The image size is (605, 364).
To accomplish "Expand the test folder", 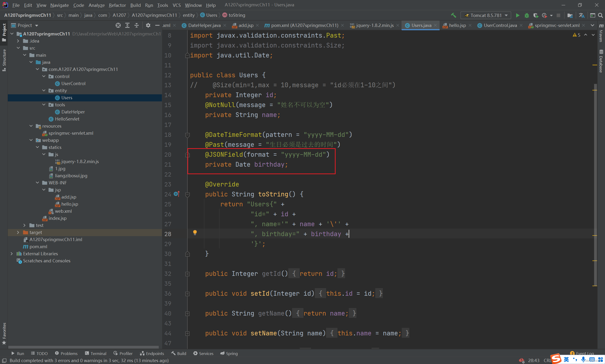I will [24, 225].
